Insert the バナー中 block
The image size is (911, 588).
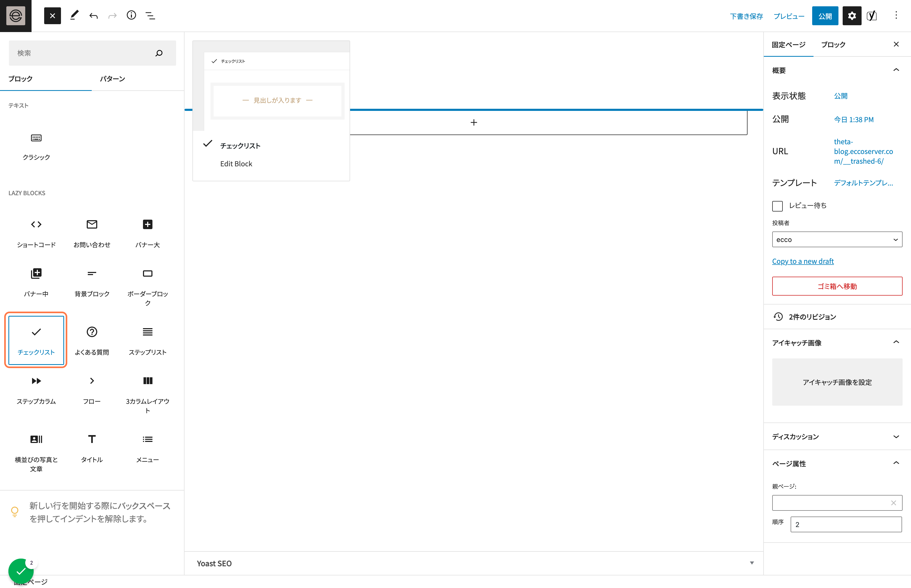tap(36, 282)
